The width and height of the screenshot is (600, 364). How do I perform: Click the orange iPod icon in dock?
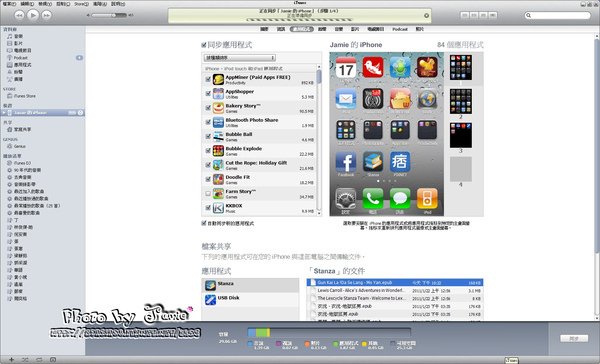click(x=427, y=198)
